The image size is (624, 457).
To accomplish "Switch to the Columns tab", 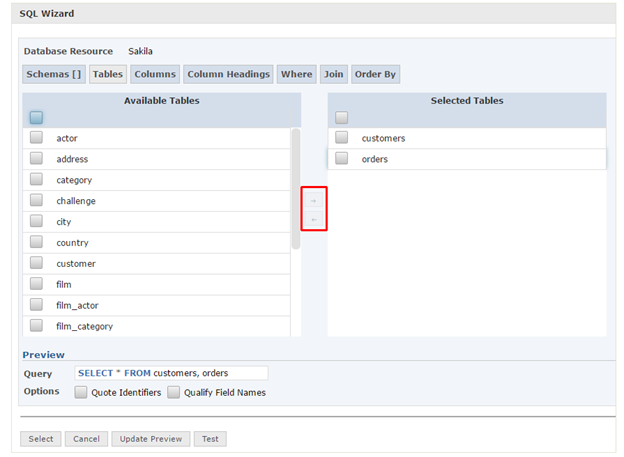I will [155, 74].
